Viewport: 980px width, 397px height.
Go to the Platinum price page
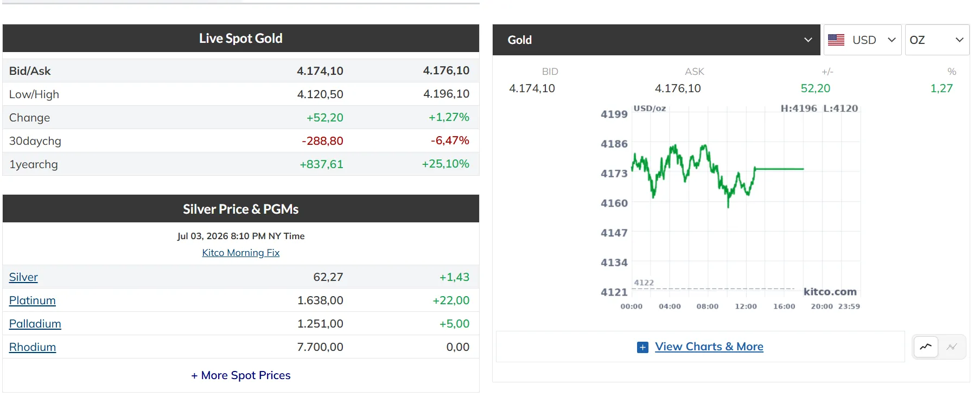(x=33, y=300)
